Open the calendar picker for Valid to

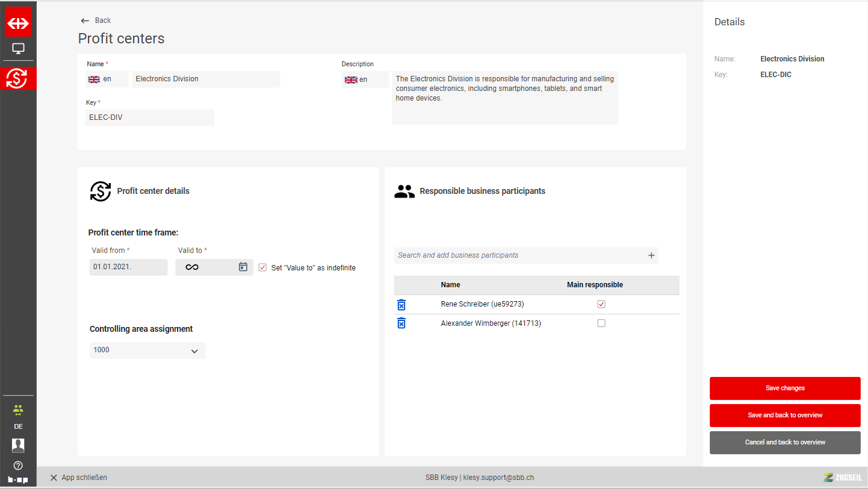pyautogui.click(x=243, y=267)
